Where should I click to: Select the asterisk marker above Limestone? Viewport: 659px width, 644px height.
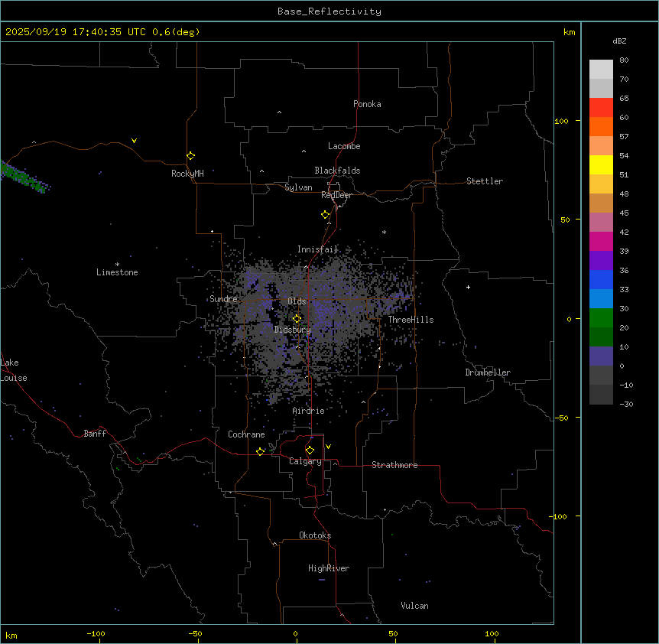click(117, 264)
